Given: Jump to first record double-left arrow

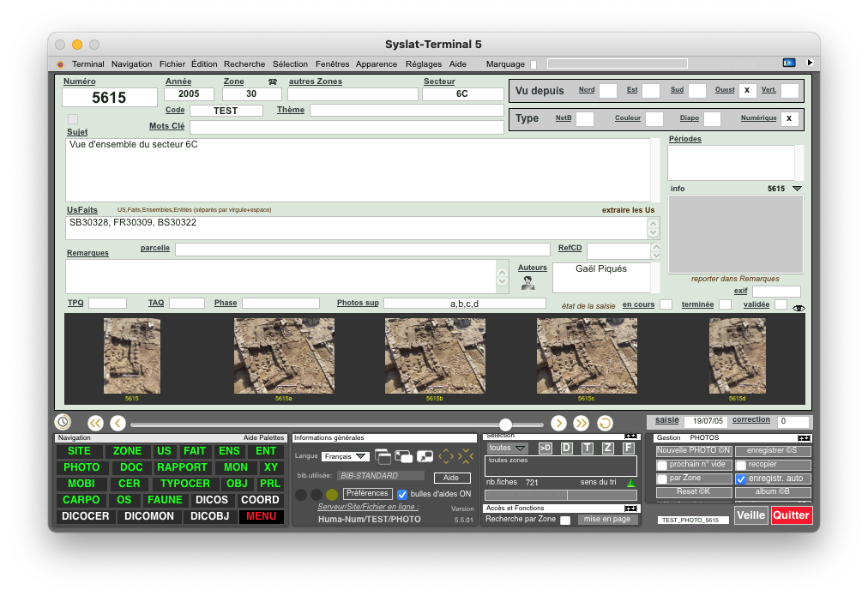Looking at the screenshot, I should click(x=95, y=424).
